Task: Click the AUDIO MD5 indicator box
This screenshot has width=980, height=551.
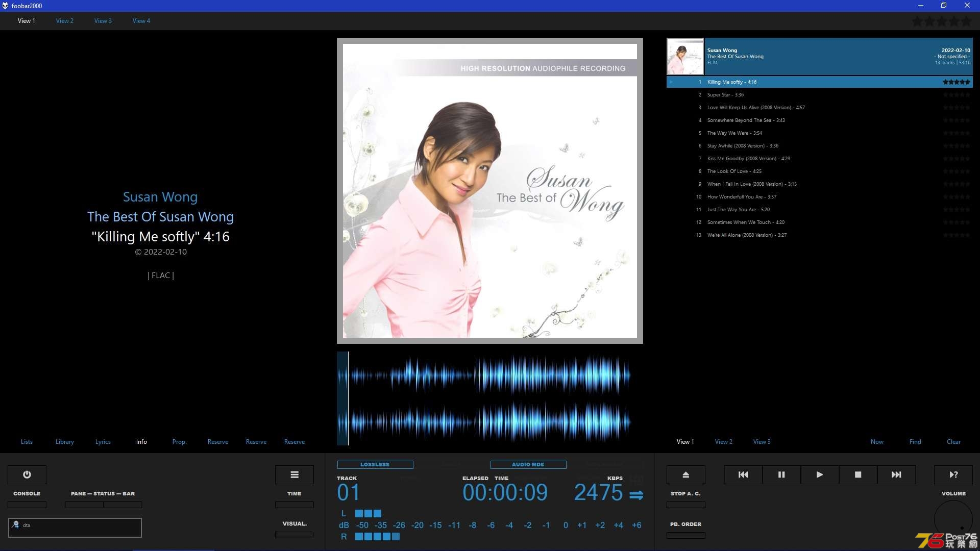Action: (x=528, y=465)
